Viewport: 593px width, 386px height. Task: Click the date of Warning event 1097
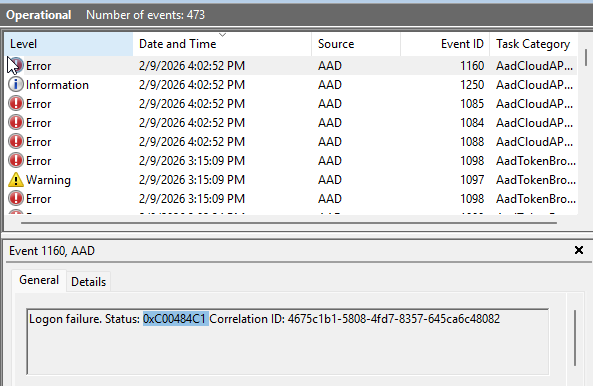(192, 180)
